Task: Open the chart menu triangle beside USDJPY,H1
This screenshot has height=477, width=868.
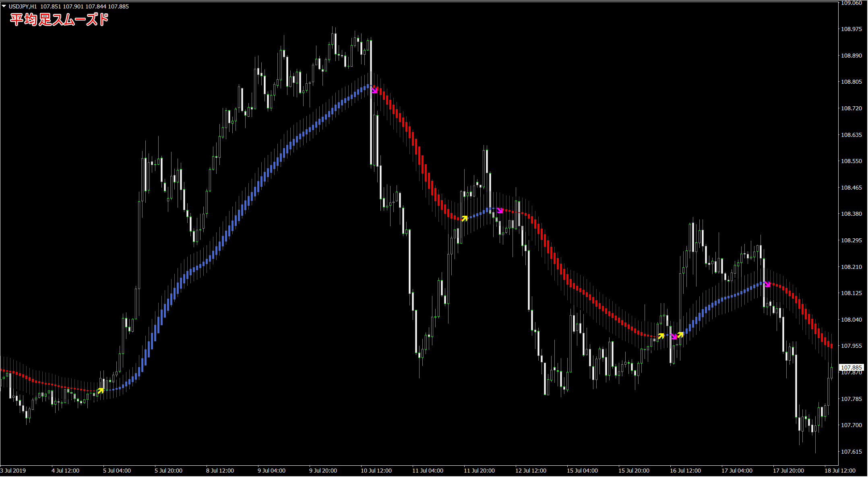Action: pyautogui.click(x=4, y=6)
